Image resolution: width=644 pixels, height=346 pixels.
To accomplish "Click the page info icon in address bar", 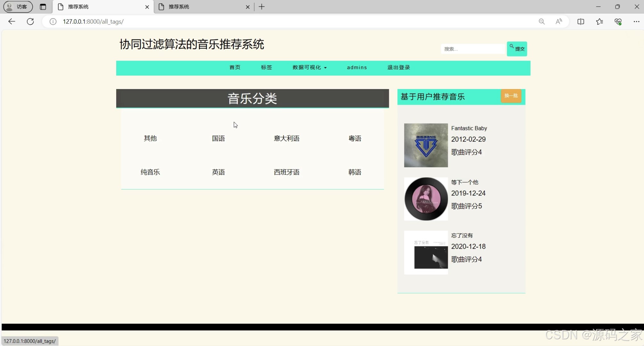I will pyautogui.click(x=52, y=21).
